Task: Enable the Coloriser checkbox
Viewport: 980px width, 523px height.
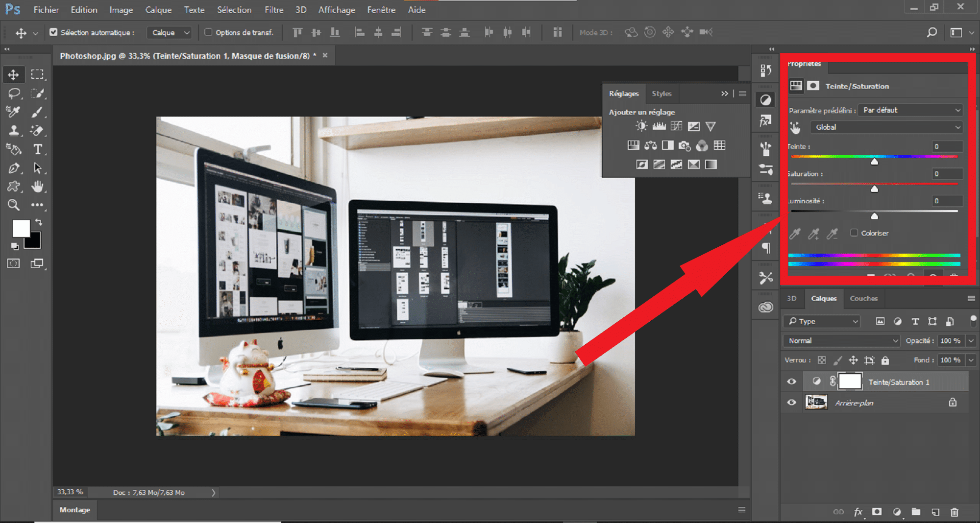Action: tap(854, 233)
